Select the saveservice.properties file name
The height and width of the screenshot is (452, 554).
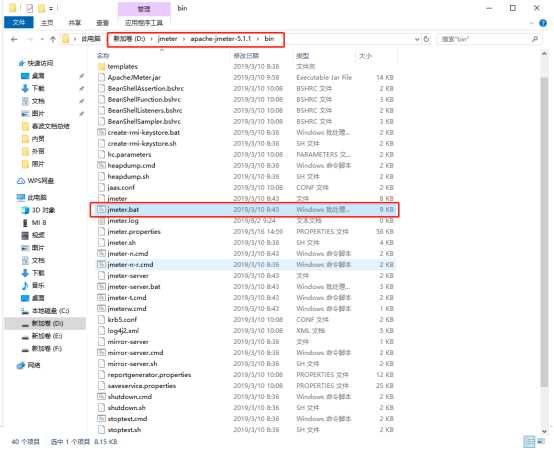tap(142, 386)
